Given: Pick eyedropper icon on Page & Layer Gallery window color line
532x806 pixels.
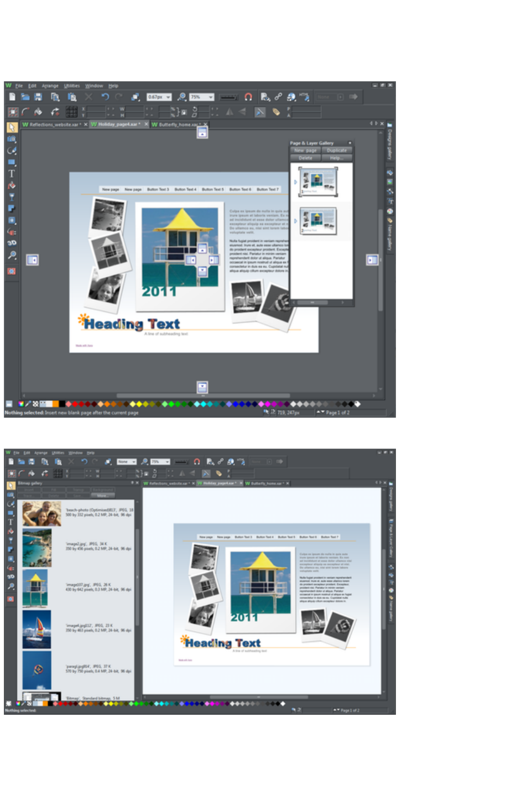Looking at the screenshot, I should 28,404.
